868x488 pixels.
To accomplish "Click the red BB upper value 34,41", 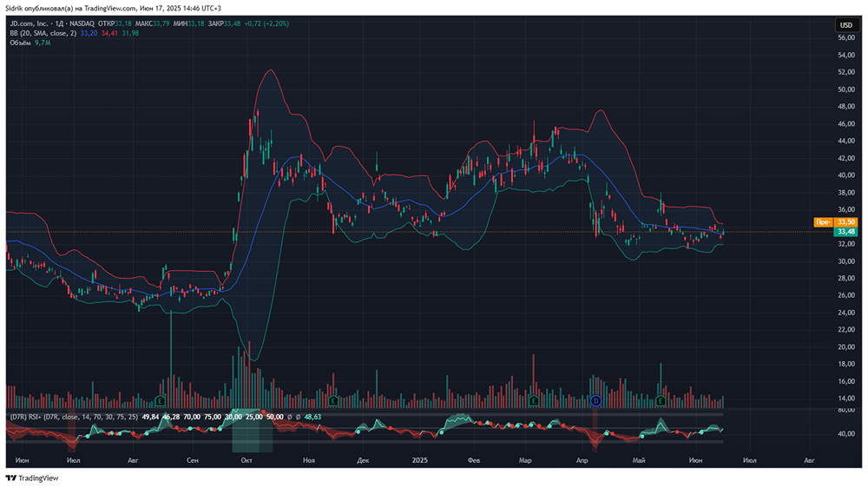I will pyautogui.click(x=109, y=33).
